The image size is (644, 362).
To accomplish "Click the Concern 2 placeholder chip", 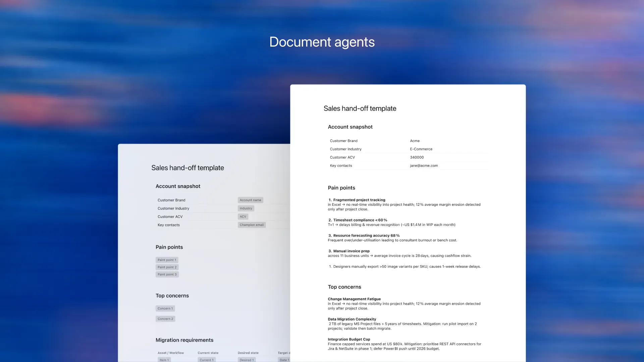I will tap(165, 319).
